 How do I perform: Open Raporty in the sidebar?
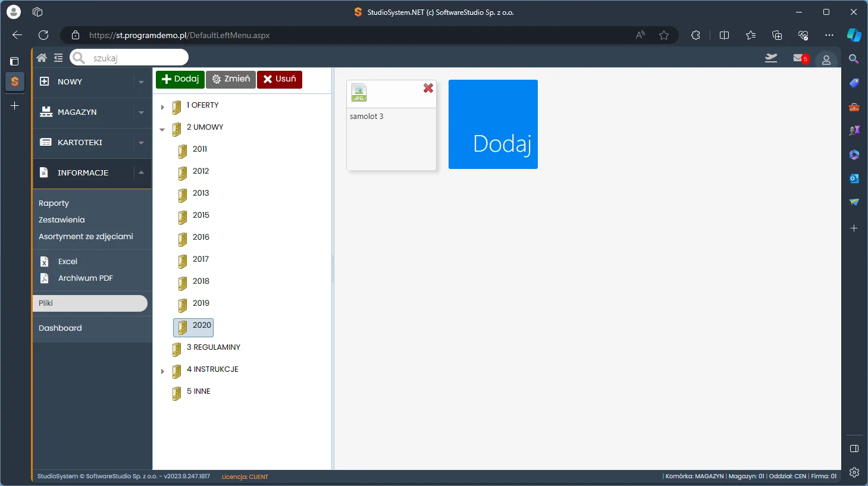[54, 203]
